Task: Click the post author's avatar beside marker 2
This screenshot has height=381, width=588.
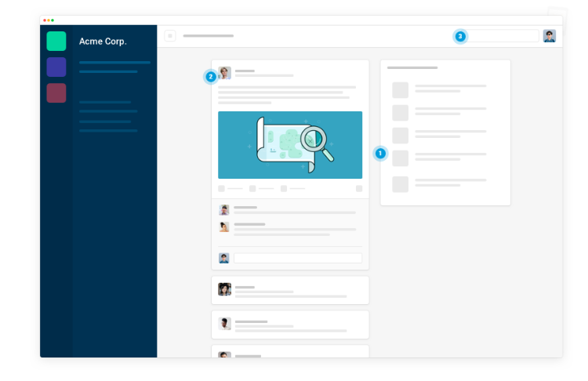Action: coord(225,73)
